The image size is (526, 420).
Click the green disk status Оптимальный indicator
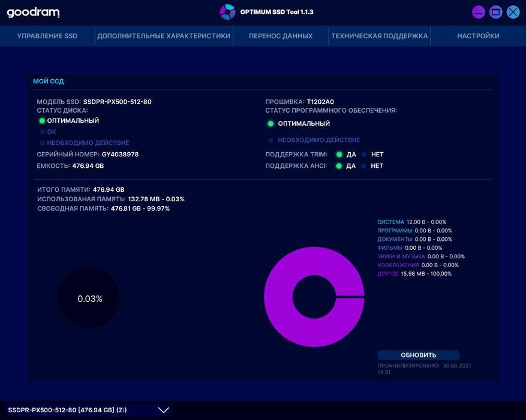coord(42,120)
